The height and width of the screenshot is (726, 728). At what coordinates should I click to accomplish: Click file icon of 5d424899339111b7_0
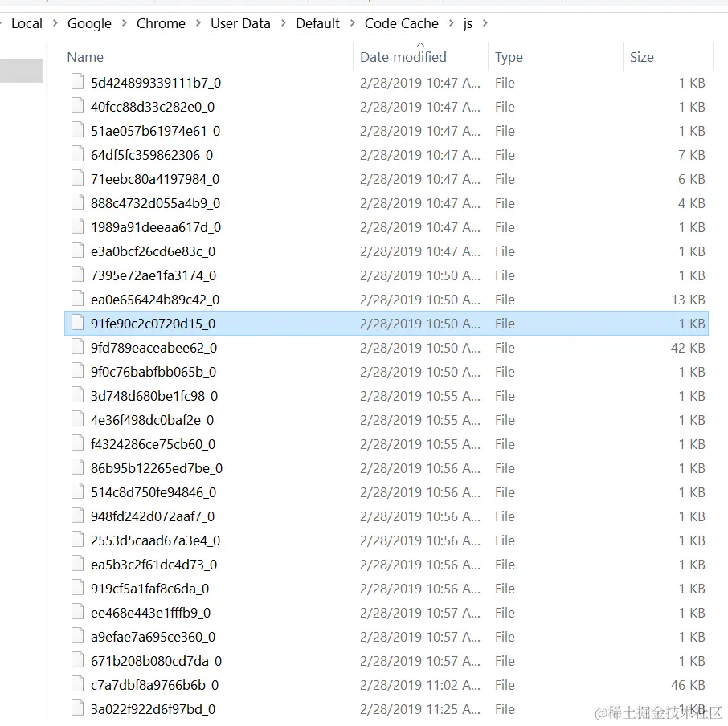pyautogui.click(x=77, y=81)
